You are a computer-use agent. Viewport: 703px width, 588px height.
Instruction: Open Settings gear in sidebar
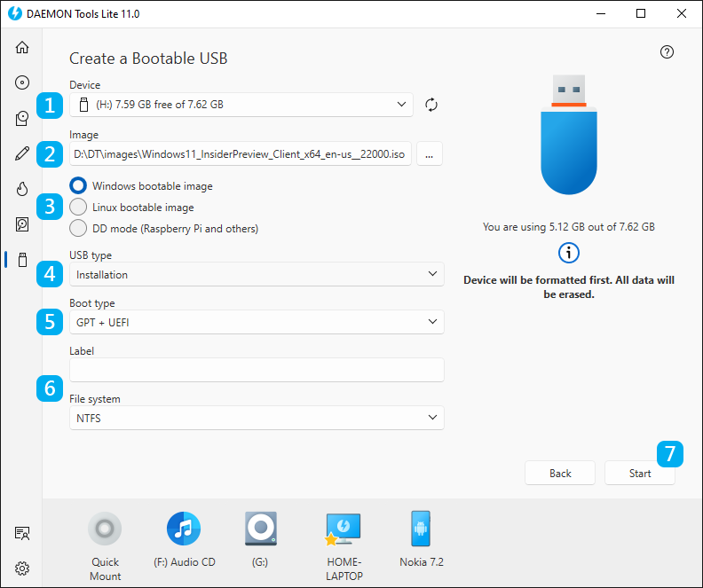tap(22, 568)
